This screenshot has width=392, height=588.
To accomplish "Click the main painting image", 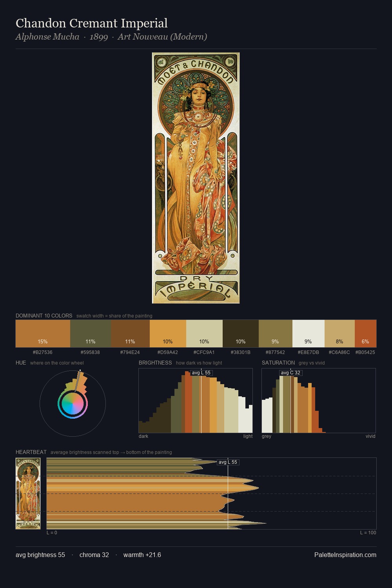I will pyautogui.click(x=196, y=178).
